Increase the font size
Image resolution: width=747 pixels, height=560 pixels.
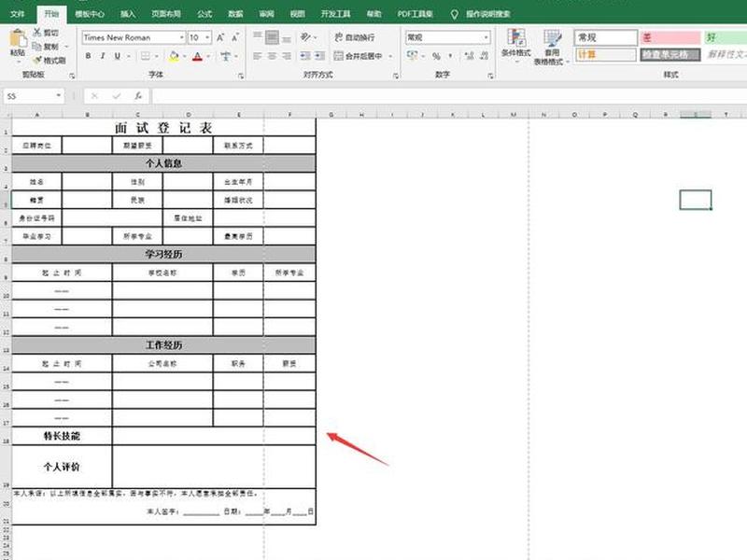(220, 37)
